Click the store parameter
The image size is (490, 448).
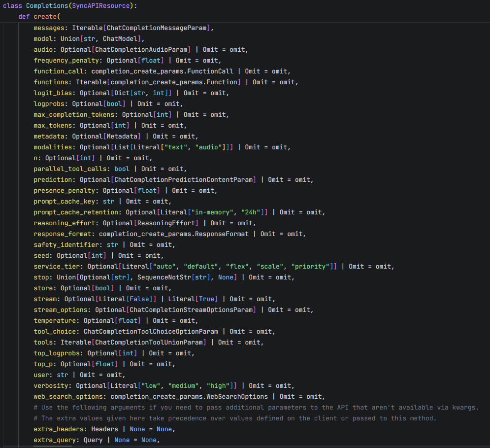(43, 288)
